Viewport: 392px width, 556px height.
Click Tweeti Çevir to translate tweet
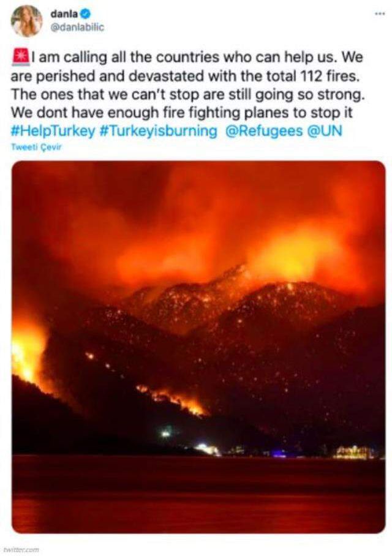[36, 147]
